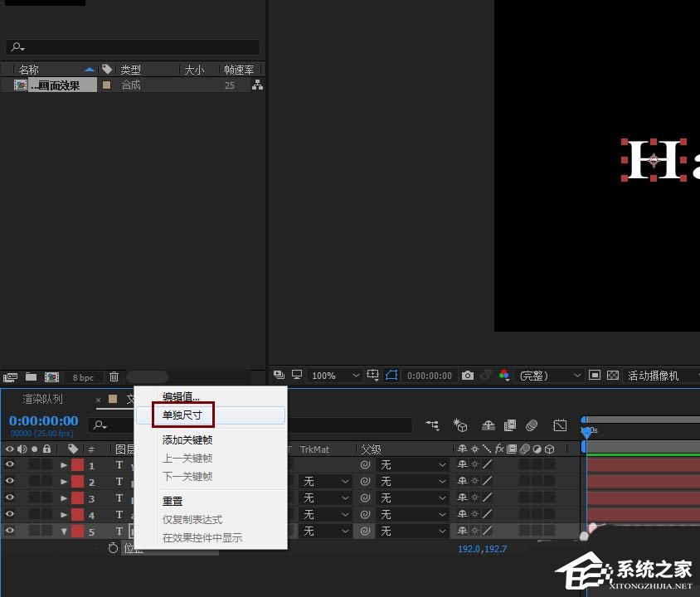The width and height of the screenshot is (700, 597).
Task: Open the Graph Editor
Action: click(x=559, y=425)
